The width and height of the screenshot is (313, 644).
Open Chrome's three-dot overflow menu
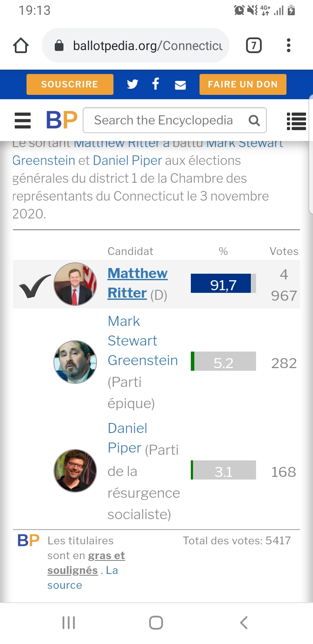tap(289, 45)
